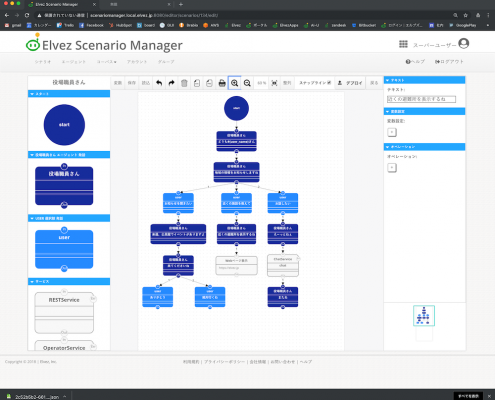Redo the last undone action
Image resolution: width=495 pixels, height=400 pixels.
171,83
